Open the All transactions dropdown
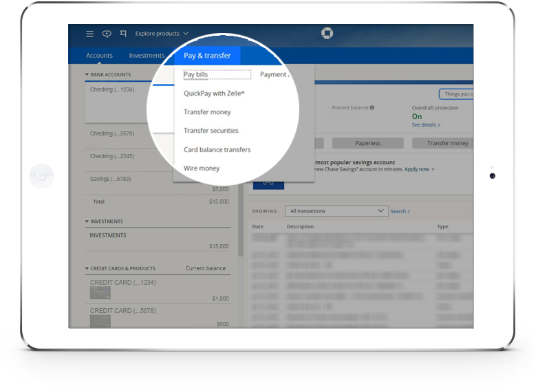This screenshot has height=392, width=538. click(336, 211)
